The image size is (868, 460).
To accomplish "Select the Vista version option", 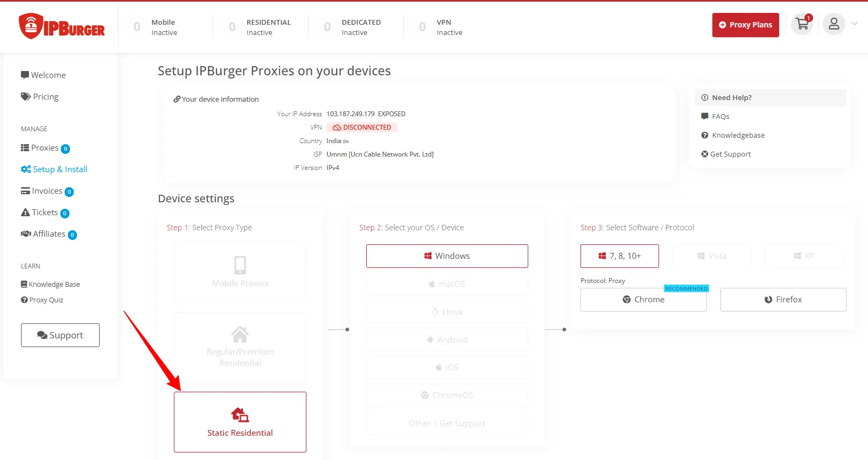I will click(x=712, y=256).
